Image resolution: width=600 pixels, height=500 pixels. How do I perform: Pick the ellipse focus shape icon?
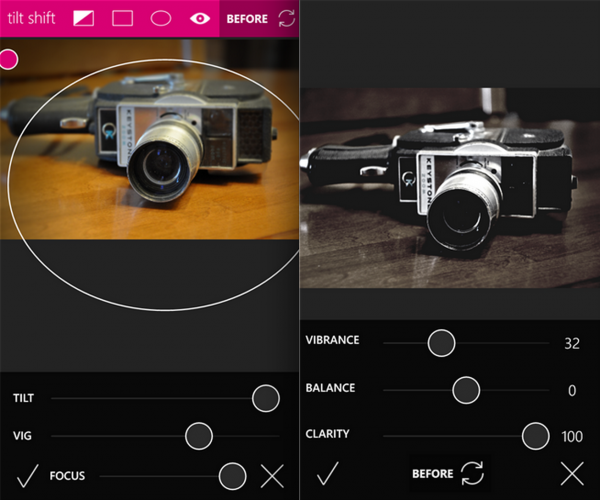coord(160,18)
